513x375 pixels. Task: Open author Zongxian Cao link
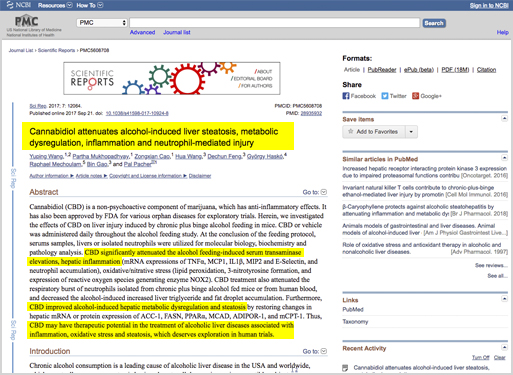(x=152, y=156)
